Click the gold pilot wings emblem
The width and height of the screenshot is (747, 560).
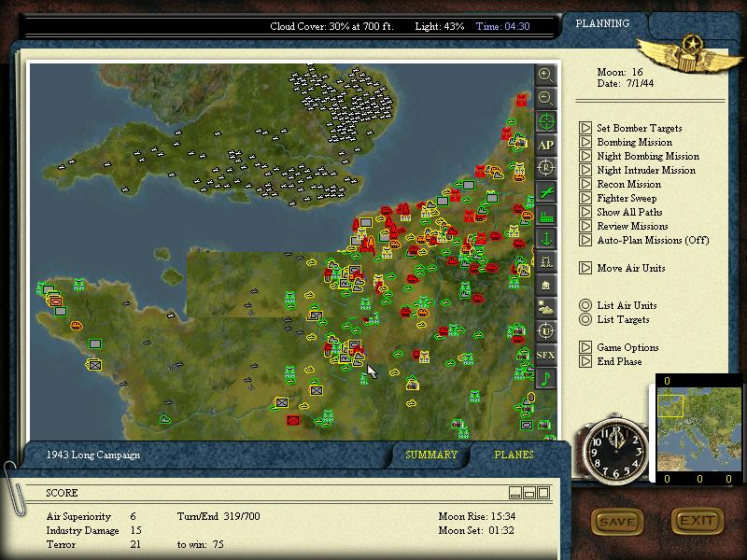click(689, 54)
